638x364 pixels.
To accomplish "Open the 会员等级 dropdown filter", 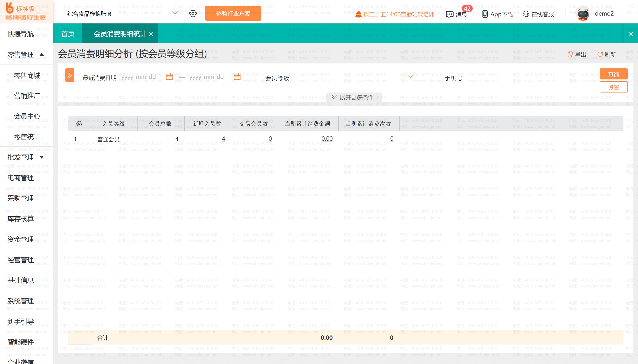I will 410,77.
